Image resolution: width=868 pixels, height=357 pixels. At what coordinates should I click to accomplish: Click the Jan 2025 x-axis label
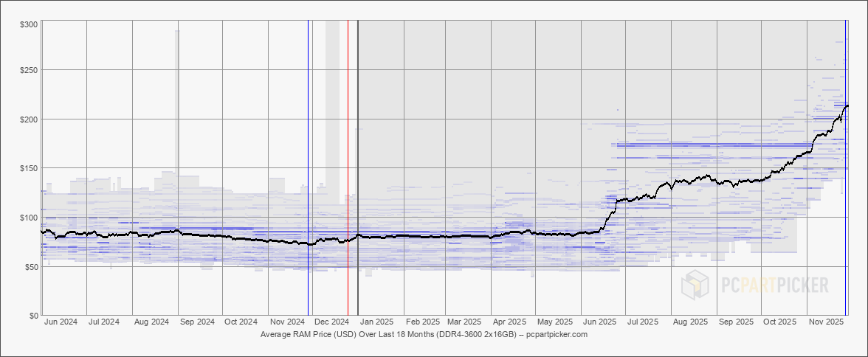[376, 322]
